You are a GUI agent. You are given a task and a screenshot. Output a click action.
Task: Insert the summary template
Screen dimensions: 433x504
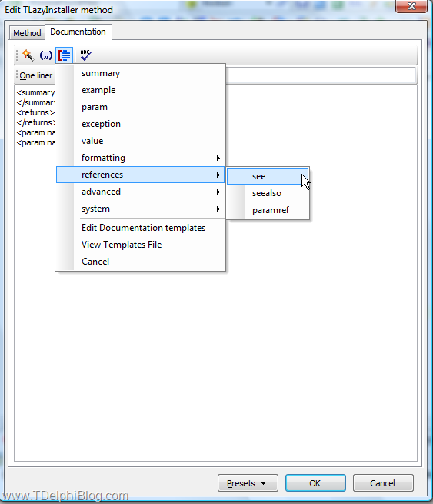point(140,73)
